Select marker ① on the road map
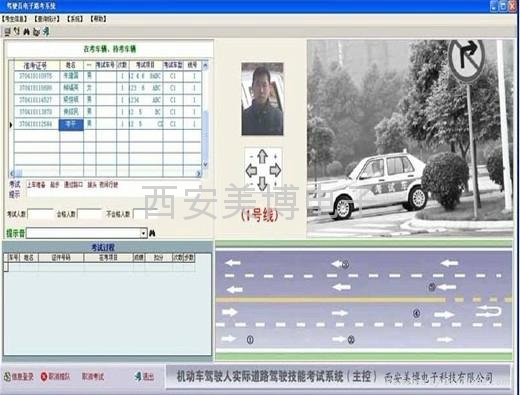Viewport: 520px width, 395px height. 250,340
